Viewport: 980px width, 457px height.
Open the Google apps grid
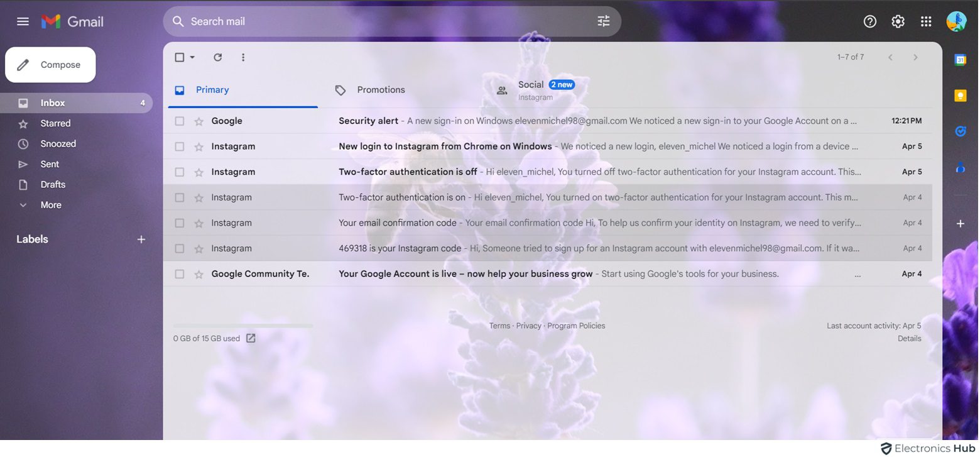925,21
